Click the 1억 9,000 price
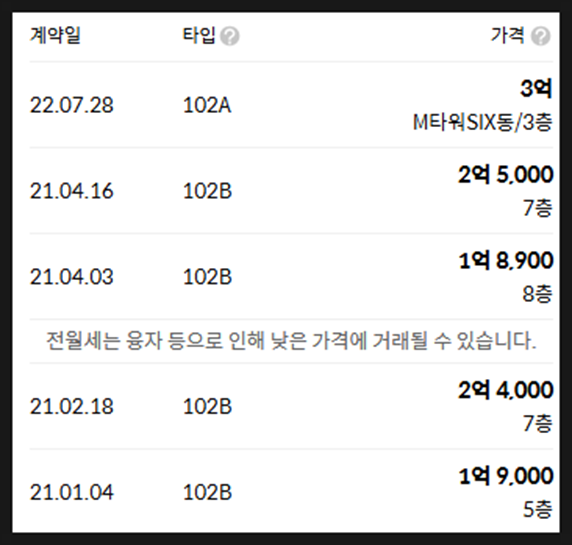 (506, 476)
